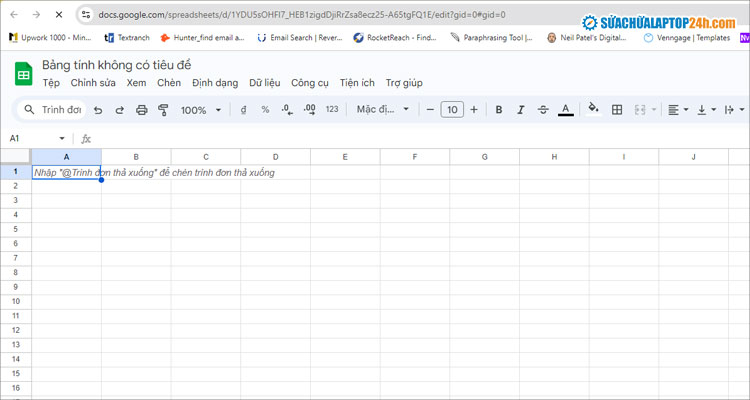The height and width of the screenshot is (400, 750).
Task: Open the Tiện ích menu
Action: [357, 83]
